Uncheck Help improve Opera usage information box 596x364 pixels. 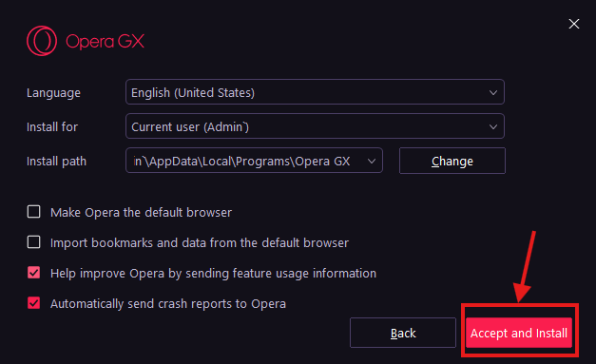coord(34,273)
